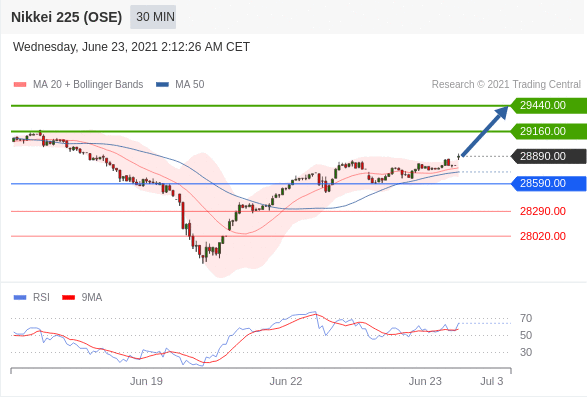Toggle the 9MA legend swatch
Viewport: 587px width, 401px height.
[x=69, y=298]
